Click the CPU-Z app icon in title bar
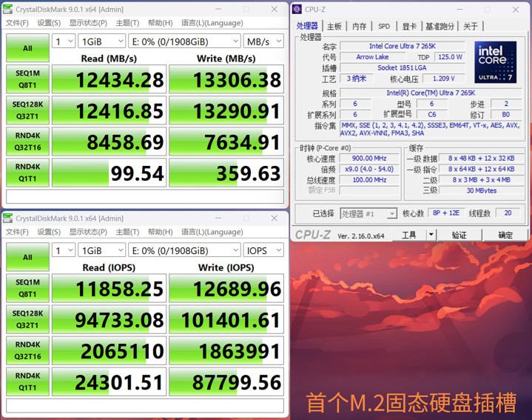Image resolution: width=532 pixels, height=420 pixels. click(297, 9)
